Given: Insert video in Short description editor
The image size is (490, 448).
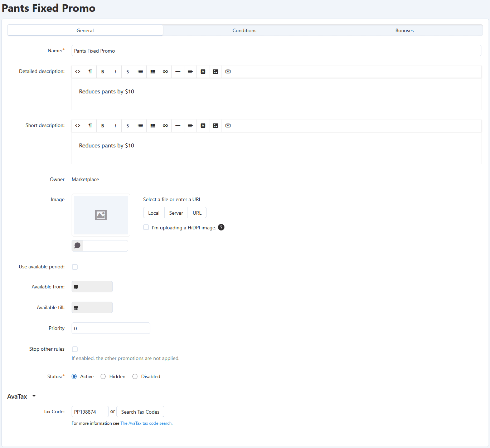Looking at the screenshot, I should tap(228, 126).
